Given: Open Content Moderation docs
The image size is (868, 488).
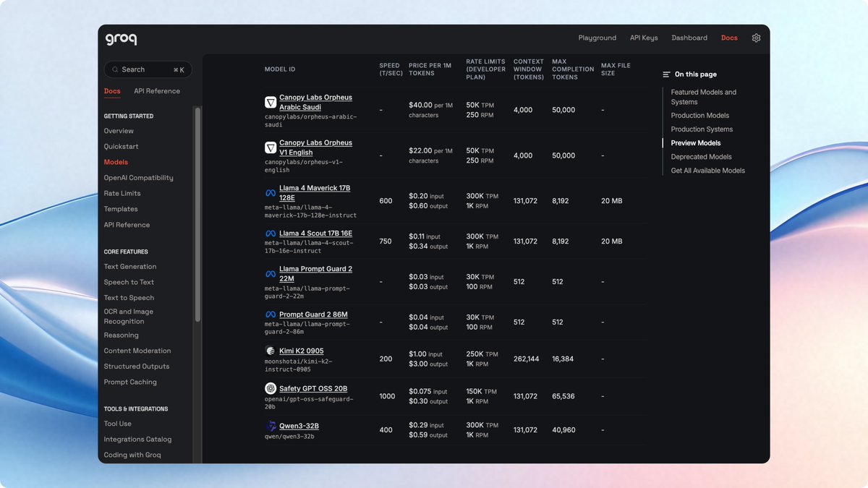Looking at the screenshot, I should [x=137, y=351].
